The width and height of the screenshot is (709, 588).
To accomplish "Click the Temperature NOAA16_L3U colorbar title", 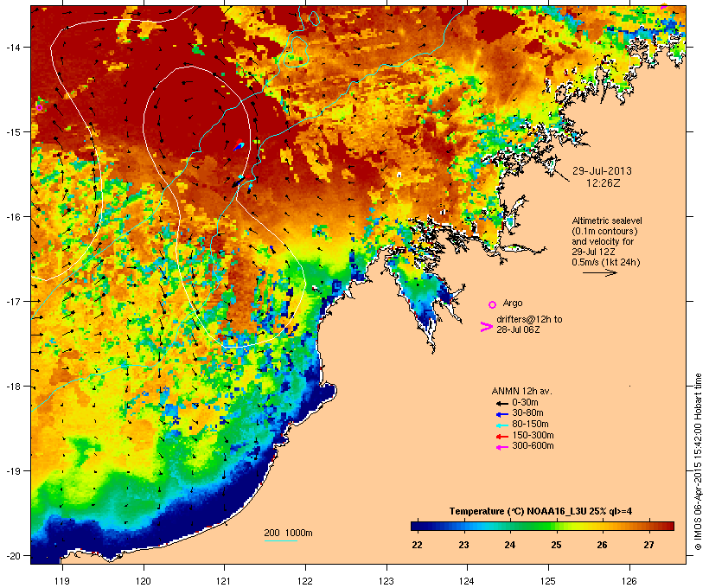I will pyautogui.click(x=540, y=512).
